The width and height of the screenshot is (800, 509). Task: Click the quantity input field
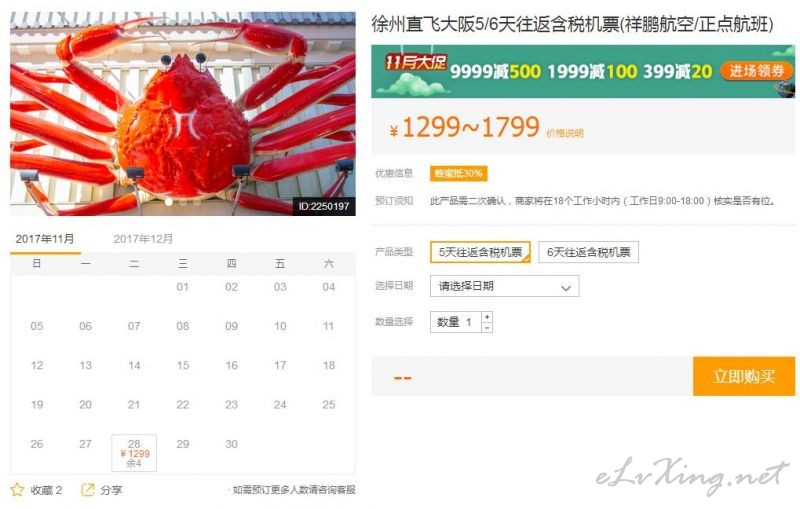click(x=456, y=322)
